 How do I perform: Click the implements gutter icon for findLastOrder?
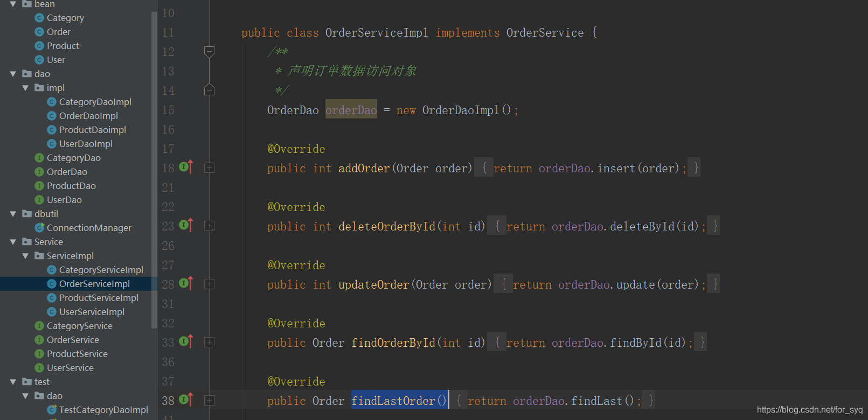186,400
